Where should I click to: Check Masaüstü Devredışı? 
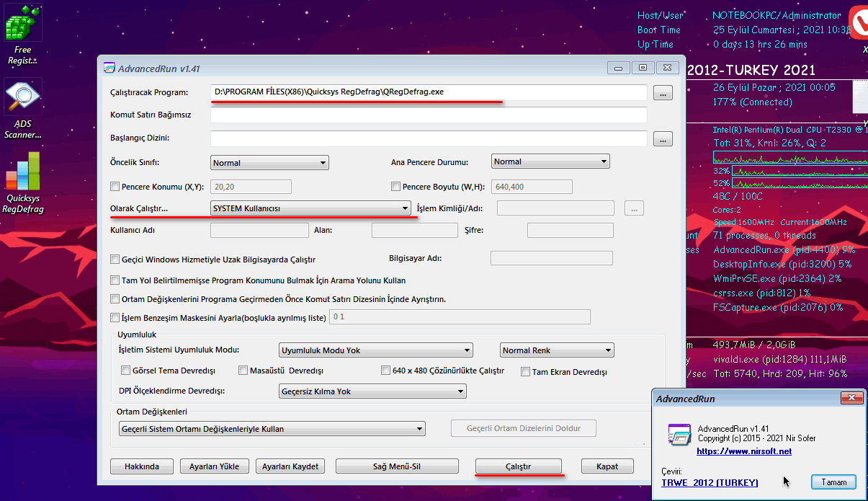click(x=243, y=371)
